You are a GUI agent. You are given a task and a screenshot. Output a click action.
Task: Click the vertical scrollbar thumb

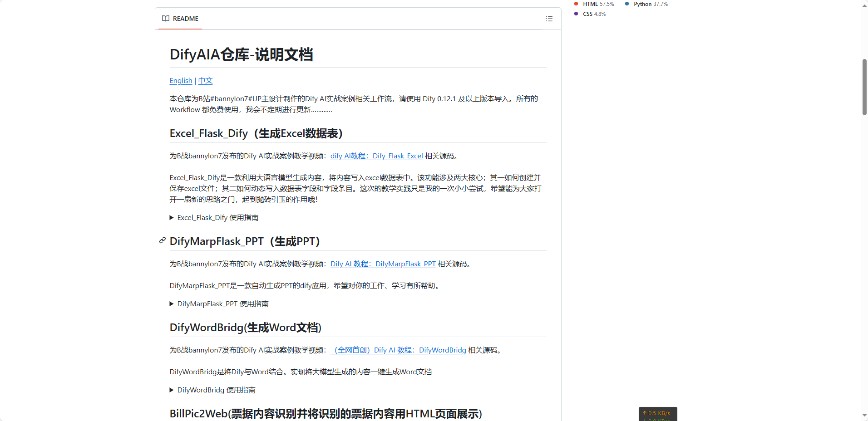point(864,87)
